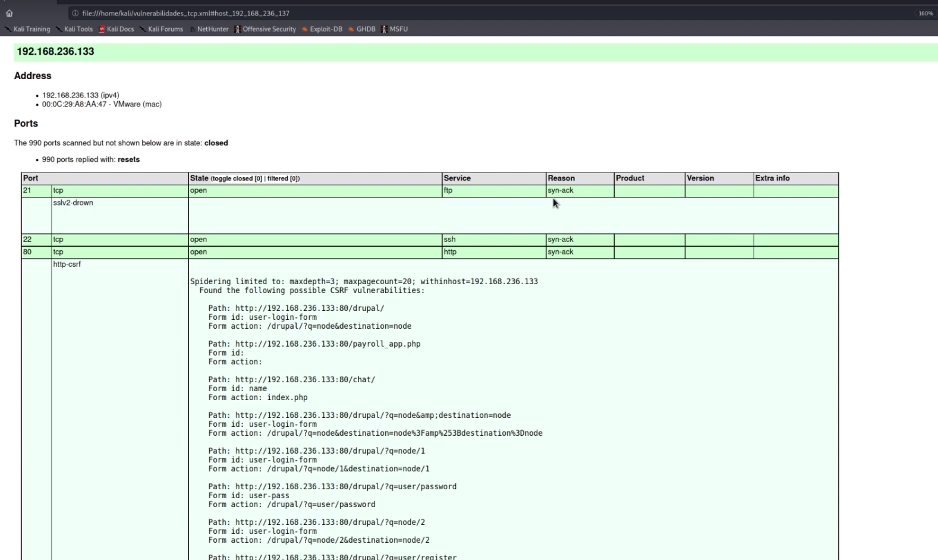The width and height of the screenshot is (938, 560).
Task: Click 'Form action: index.php' line
Action: (x=258, y=398)
